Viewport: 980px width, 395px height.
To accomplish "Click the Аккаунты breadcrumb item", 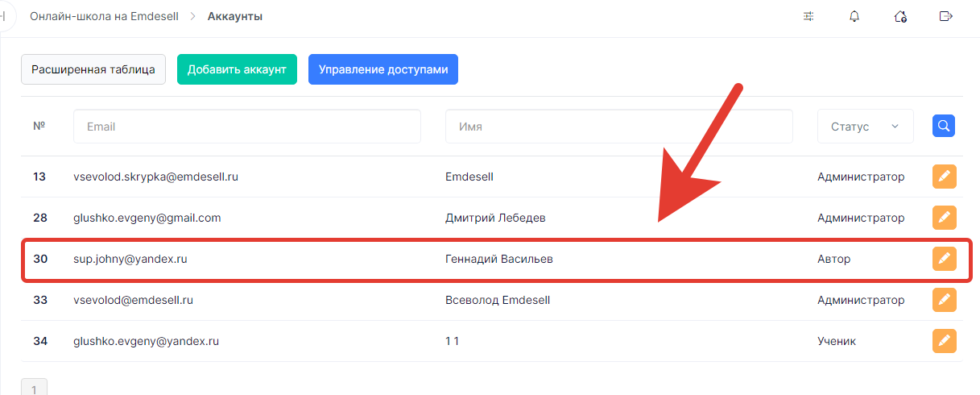I will click(x=234, y=16).
